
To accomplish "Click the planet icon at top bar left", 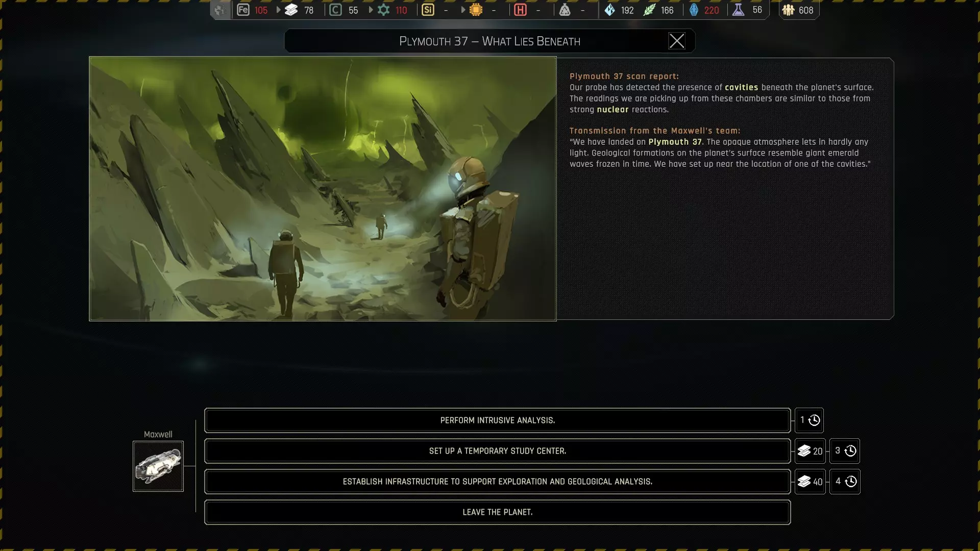I will (220, 10).
